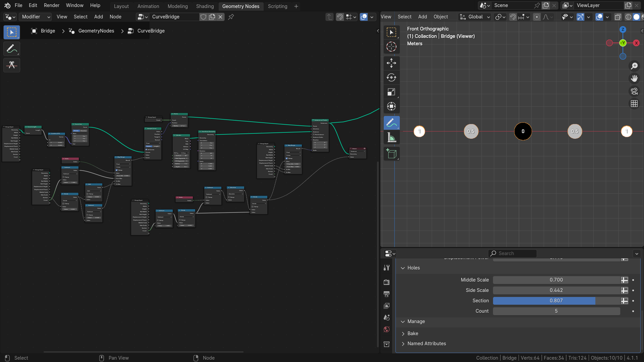Click the properties Search field

[x=512, y=253]
